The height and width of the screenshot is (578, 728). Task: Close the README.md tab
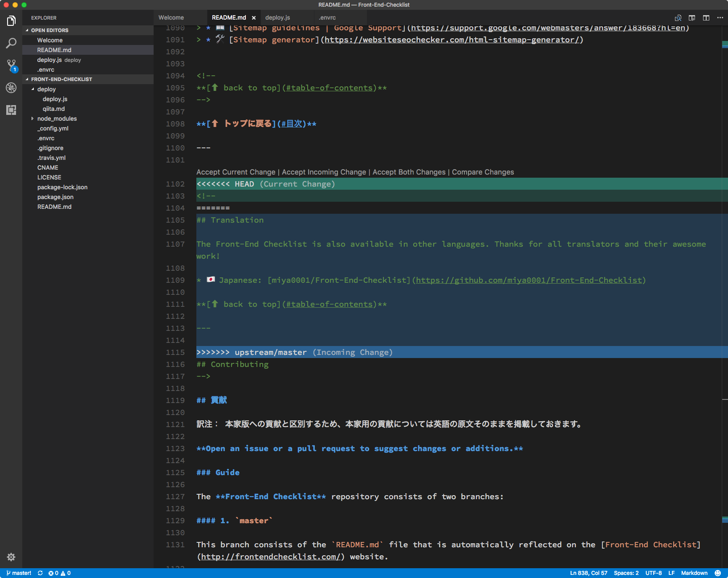pyautogui.click(x=254, y=18)
